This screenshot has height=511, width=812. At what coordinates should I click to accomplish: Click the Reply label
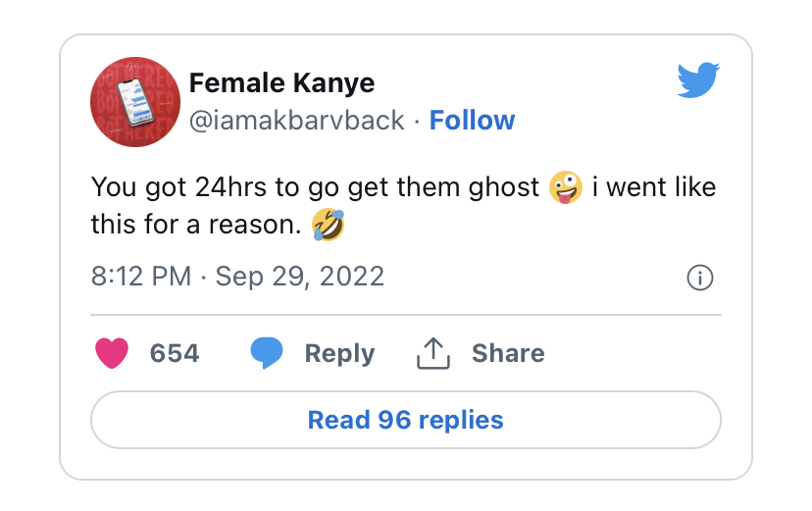[339, 354]
